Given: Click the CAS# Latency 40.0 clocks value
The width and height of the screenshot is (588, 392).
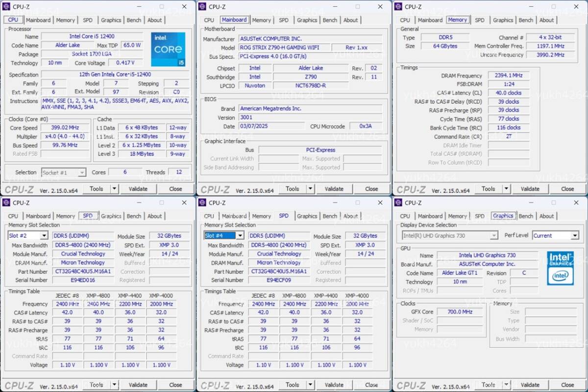Looking at the screenshot, I should pos(509,93).
